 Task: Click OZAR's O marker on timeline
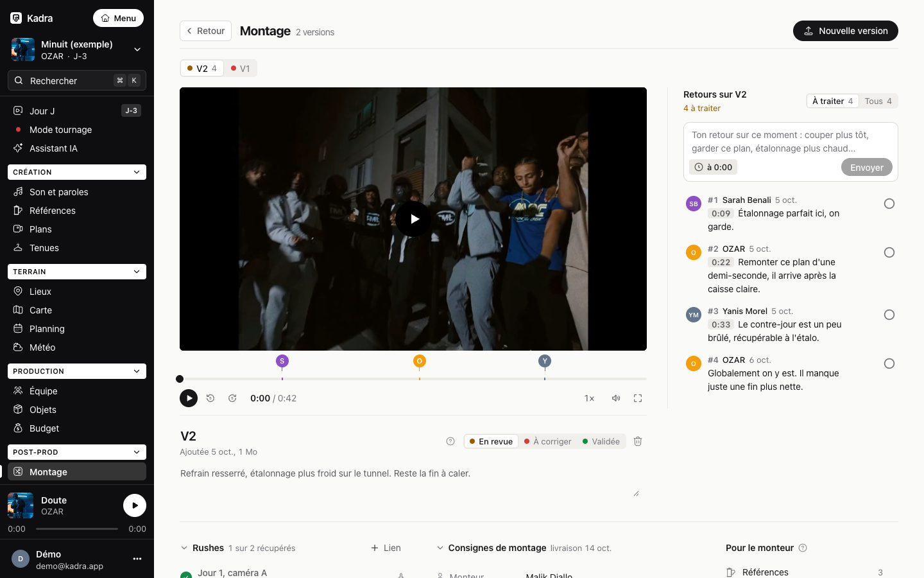click(420, 361)
